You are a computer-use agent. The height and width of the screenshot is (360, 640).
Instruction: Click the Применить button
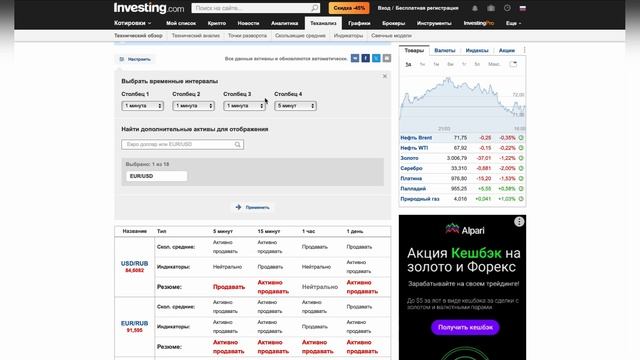click(x=253, y=207)
